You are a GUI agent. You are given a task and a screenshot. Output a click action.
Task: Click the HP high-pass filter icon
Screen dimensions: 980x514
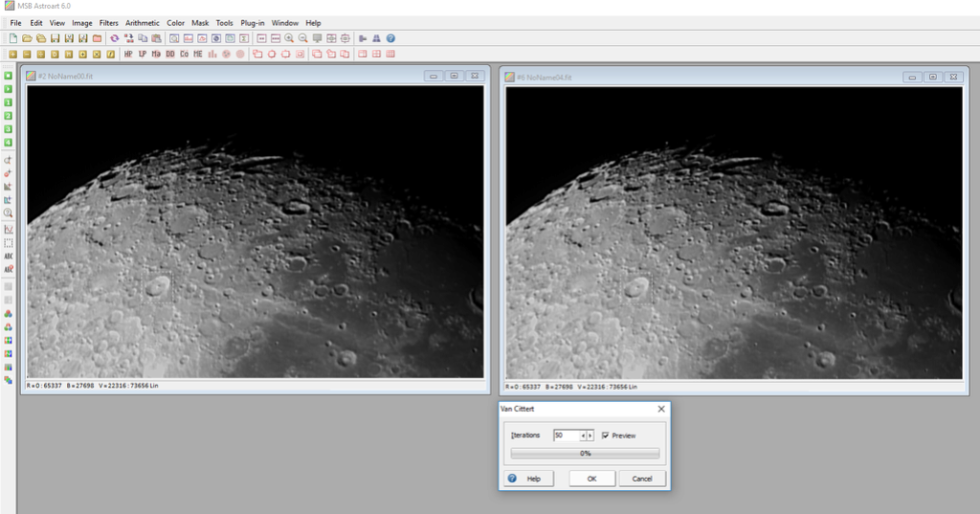pyautogui.click(x=128, y=55)
